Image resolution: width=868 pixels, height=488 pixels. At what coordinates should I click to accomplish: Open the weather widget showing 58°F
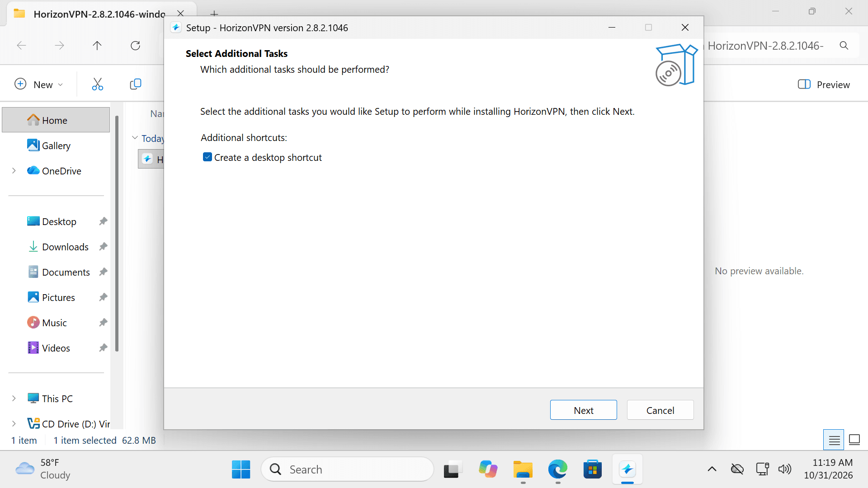point(43,469)
